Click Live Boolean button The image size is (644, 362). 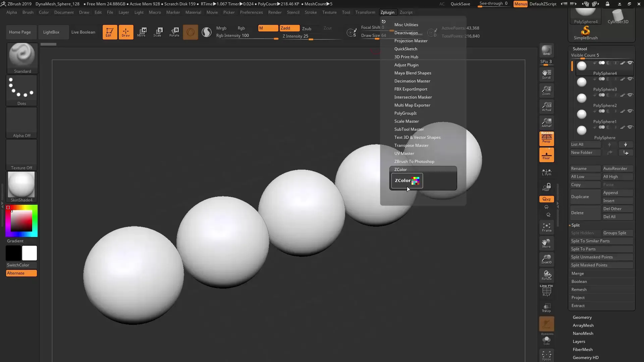83,32
